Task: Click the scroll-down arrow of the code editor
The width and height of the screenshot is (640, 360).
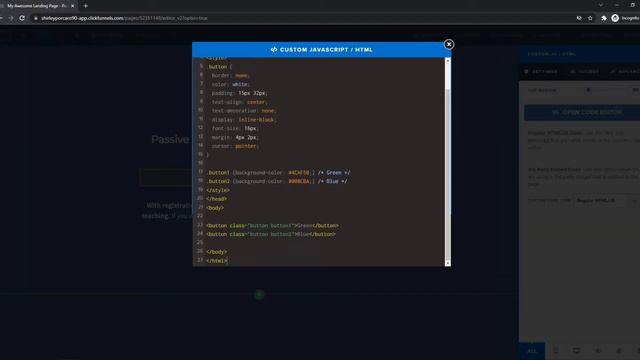Action: (448, 263)
